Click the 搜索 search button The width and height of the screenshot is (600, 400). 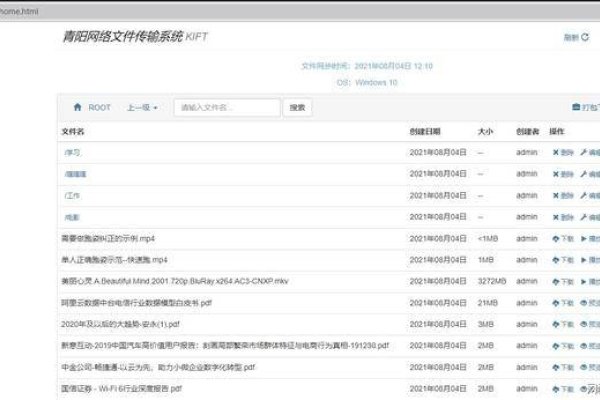tap(297, 108)
